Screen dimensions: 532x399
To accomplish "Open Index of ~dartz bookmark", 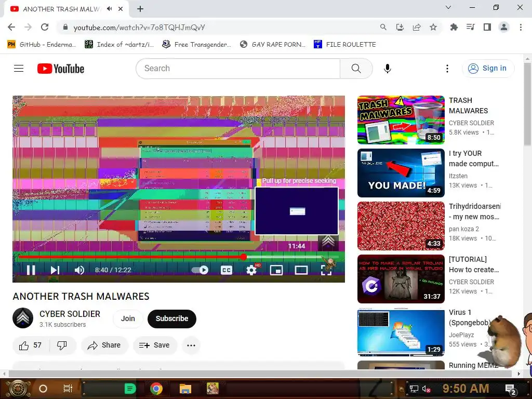I will coord(119,45).
